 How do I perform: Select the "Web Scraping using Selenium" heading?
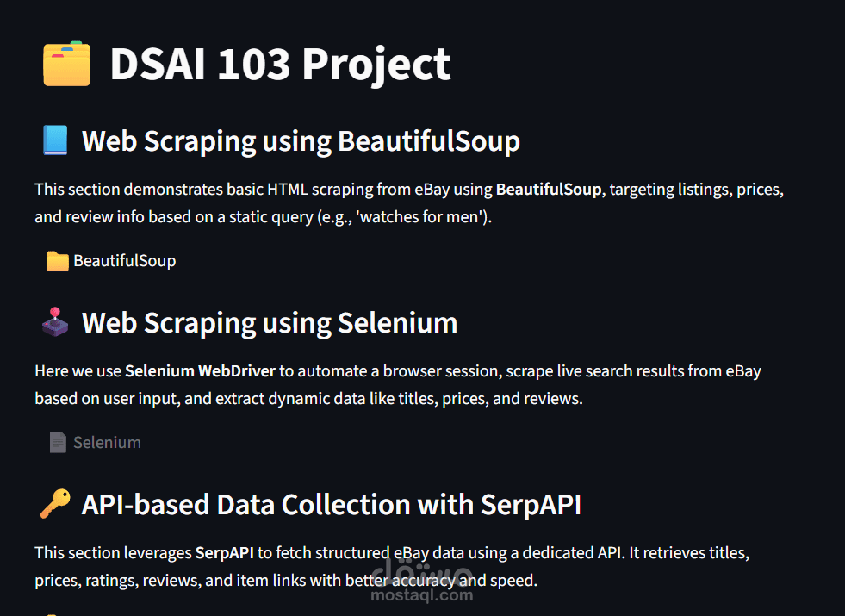point(270,322)
